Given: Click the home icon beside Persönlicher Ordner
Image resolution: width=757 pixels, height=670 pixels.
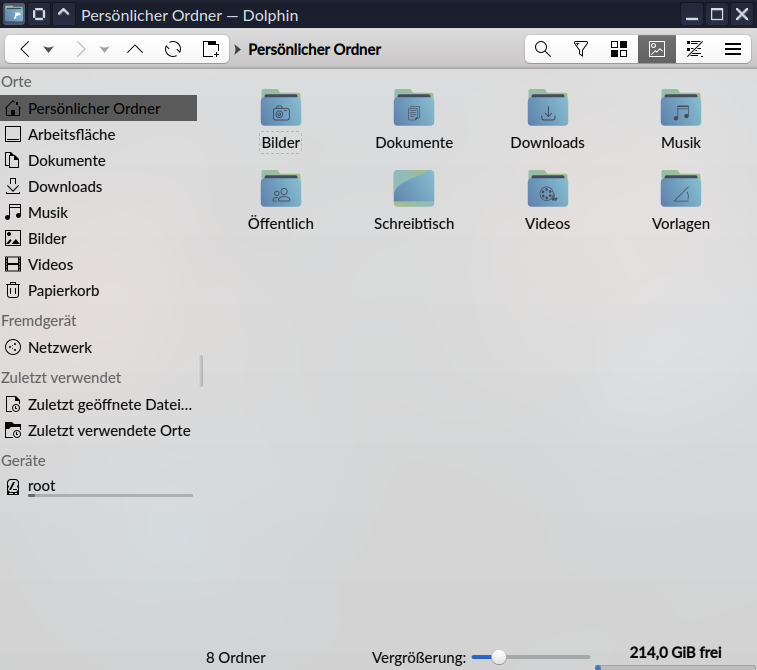Looking at the screenshot, I should [13, 108].
